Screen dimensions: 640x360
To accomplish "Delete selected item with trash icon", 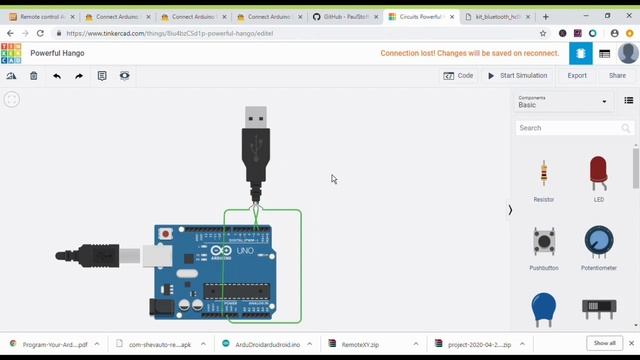I will [x=33, y=76].
